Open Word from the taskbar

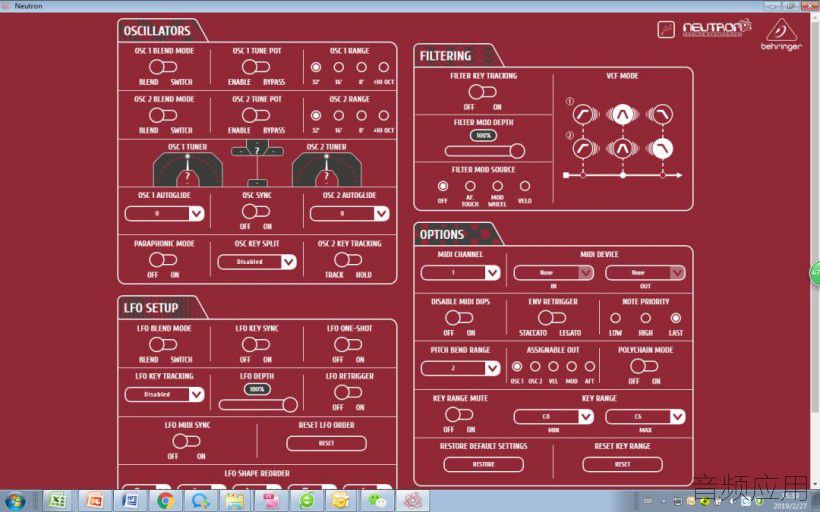pos(130,501)
